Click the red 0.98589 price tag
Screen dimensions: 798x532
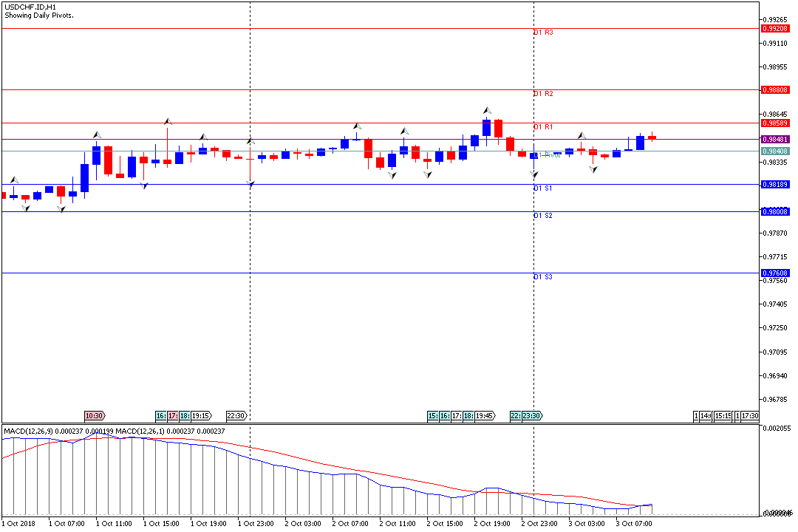pos(775,123)
